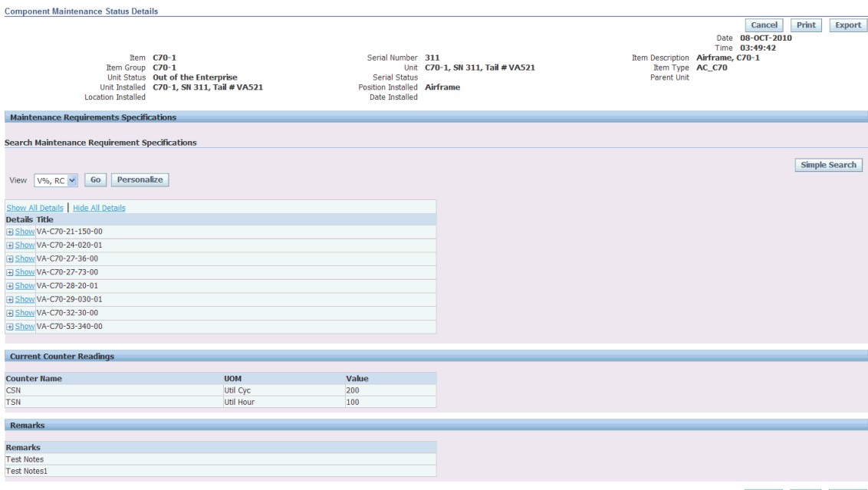Click the Util Cyc UOM cell
The height and width of the screenshot is (490, 868).
(x=284, y=390)
